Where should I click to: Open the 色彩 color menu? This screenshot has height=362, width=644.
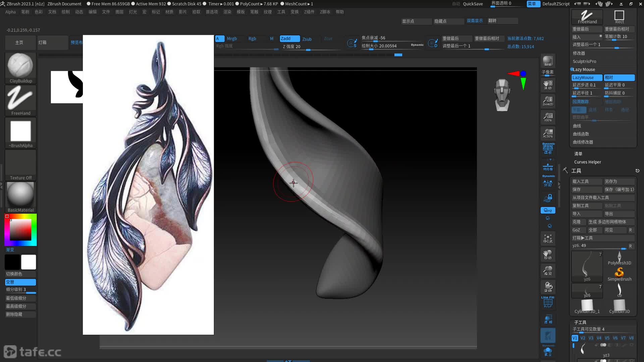pyautogui.click(x=39, y=12)
